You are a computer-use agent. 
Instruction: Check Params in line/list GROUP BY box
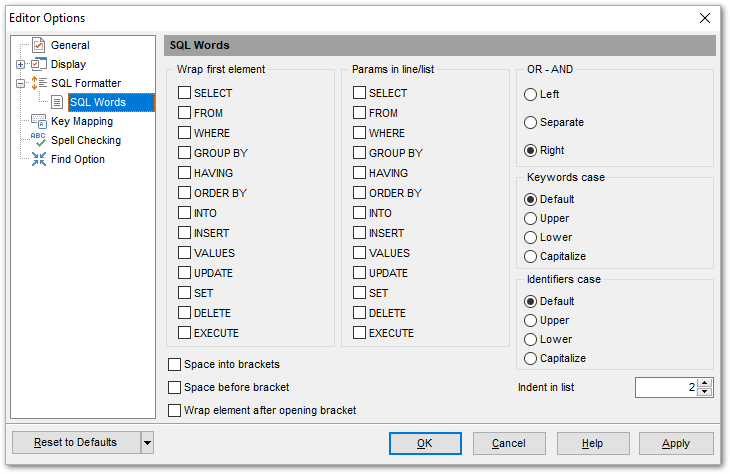pyautogui.click(x=359, y=153)
